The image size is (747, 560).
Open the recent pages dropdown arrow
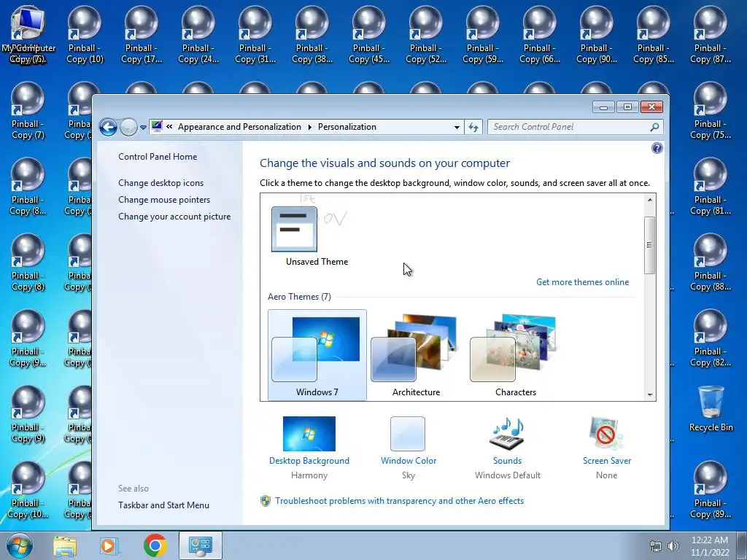pyautogui.click(x=143, y=128)
